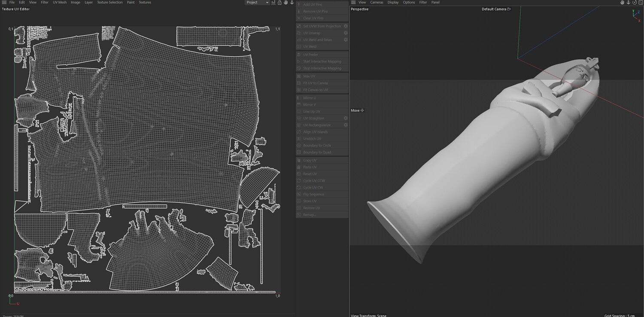Click the zoom arrows icon in UV editor header
This screenshot has width=644, height=317.
[292, 3]
